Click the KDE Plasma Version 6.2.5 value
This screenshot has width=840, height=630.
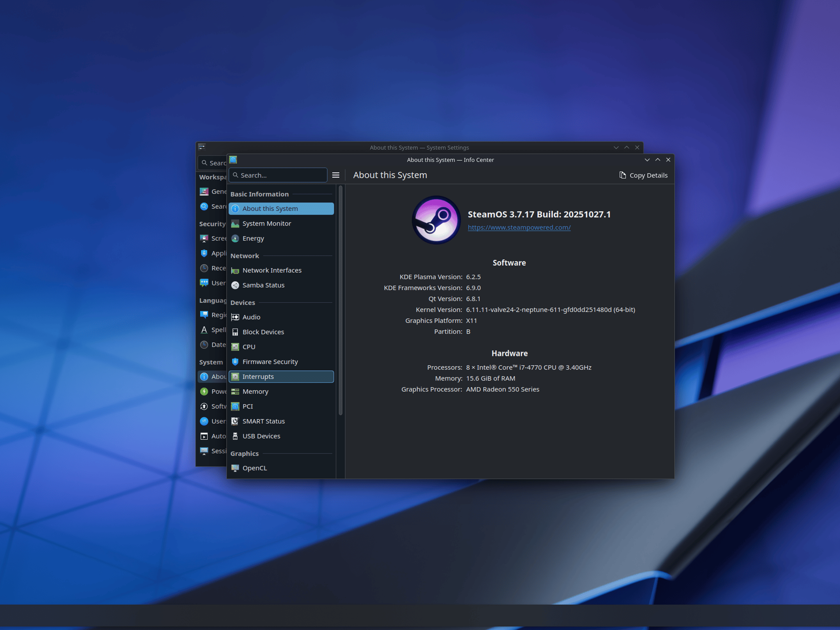click(x=473, y=277)
